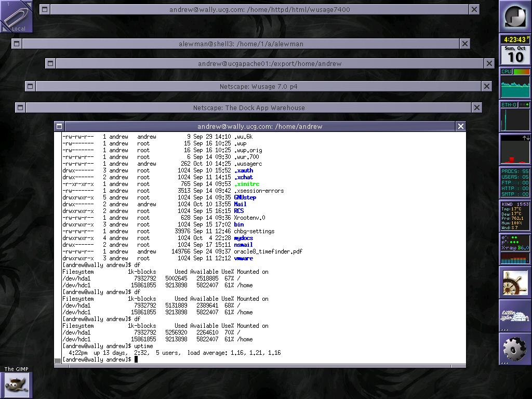Click the PROCS and USERS stats applet
The image size is (532, 399).
pyautogui.click(x=515, y=183)
